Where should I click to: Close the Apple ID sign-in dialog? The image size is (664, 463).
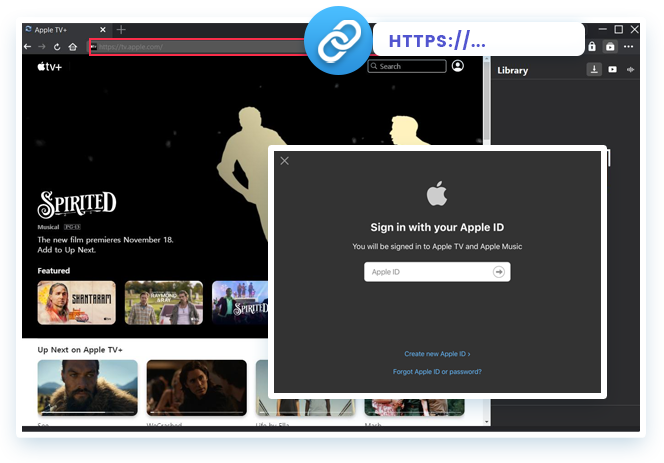285,161
